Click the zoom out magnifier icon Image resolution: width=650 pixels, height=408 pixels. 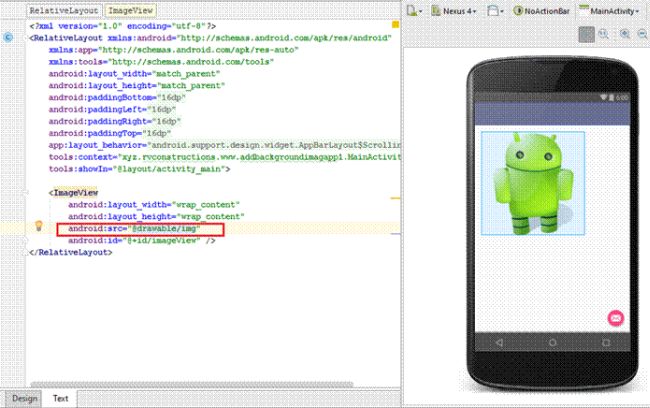point(643,35)
